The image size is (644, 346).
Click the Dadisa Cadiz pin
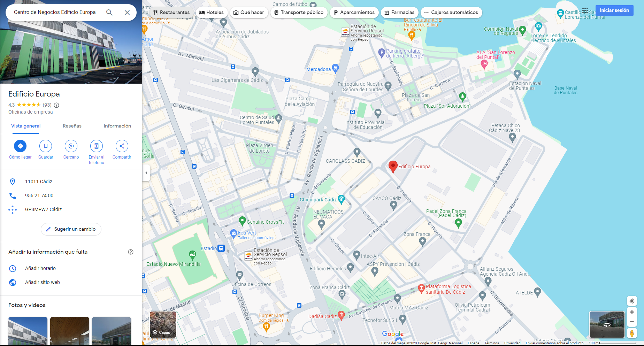(341, 315)
